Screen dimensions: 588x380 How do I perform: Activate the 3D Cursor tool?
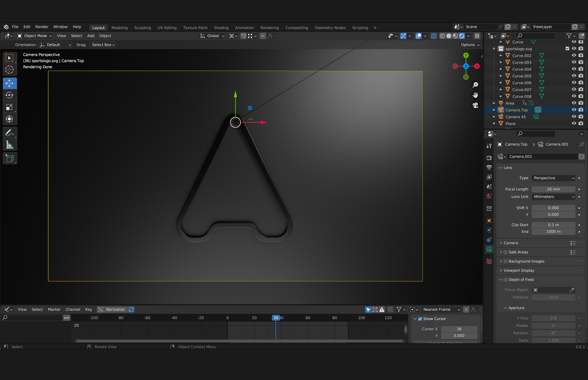[x=10, y=70]
